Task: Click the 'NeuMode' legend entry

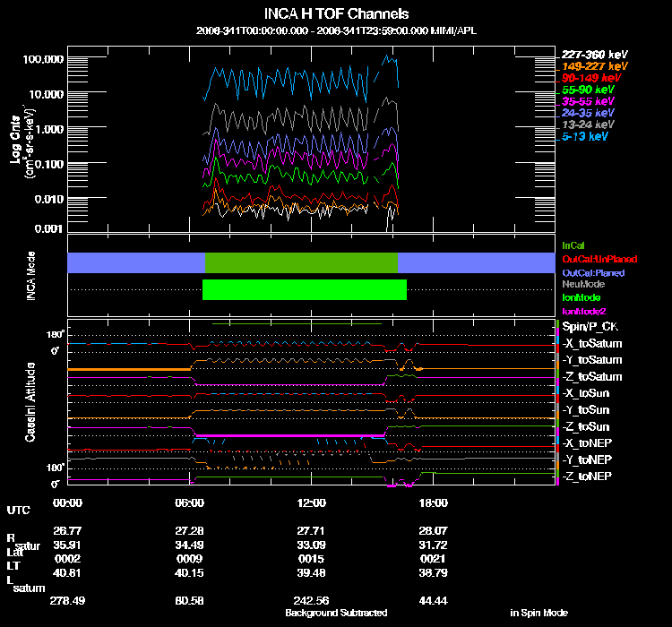Action: (583, 284)
